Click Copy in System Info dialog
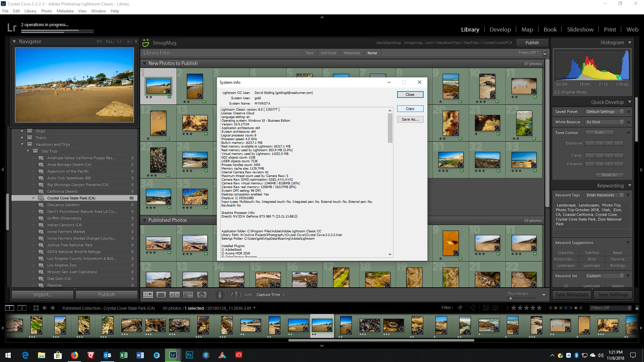Screen dimensions: 644x362 (410, 109)
